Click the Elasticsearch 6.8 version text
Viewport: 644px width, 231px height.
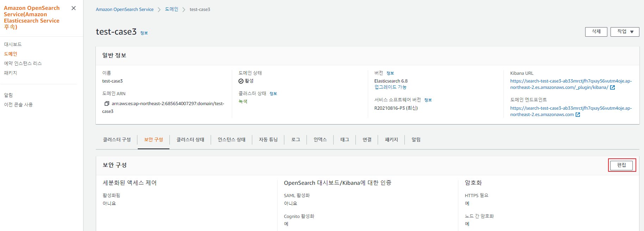[x=391, y=81]
